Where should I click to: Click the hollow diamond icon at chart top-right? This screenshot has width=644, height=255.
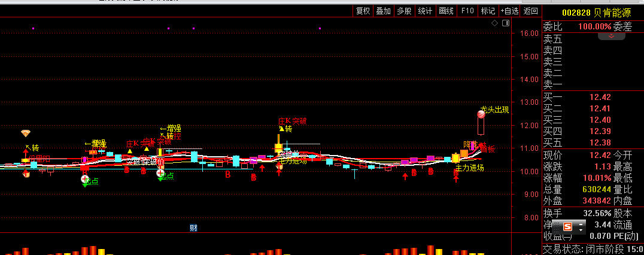click(x=494, y=23)
